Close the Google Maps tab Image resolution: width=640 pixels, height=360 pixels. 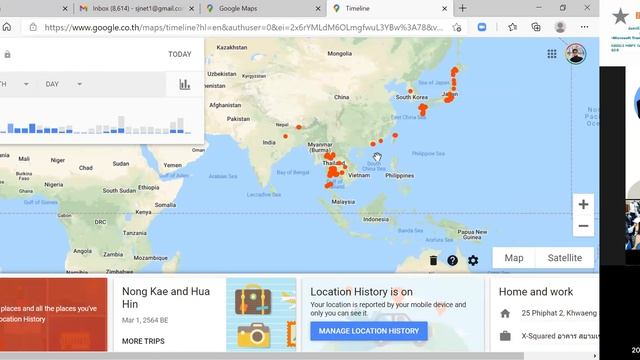click(x=318, y=8)
